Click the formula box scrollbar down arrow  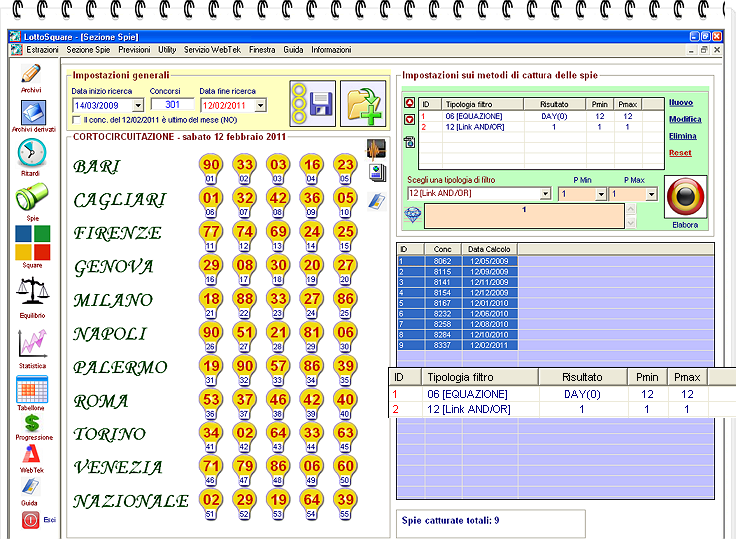(631, 223)
